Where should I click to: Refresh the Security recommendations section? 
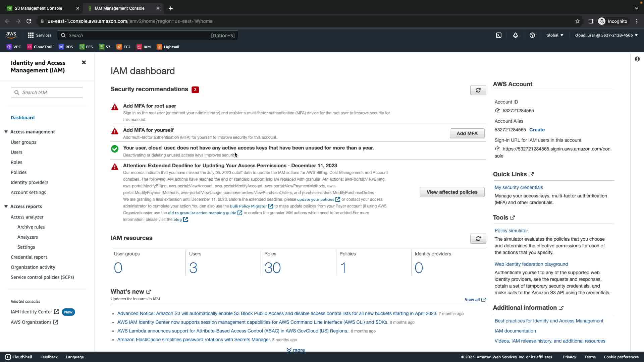pos(478,90)
